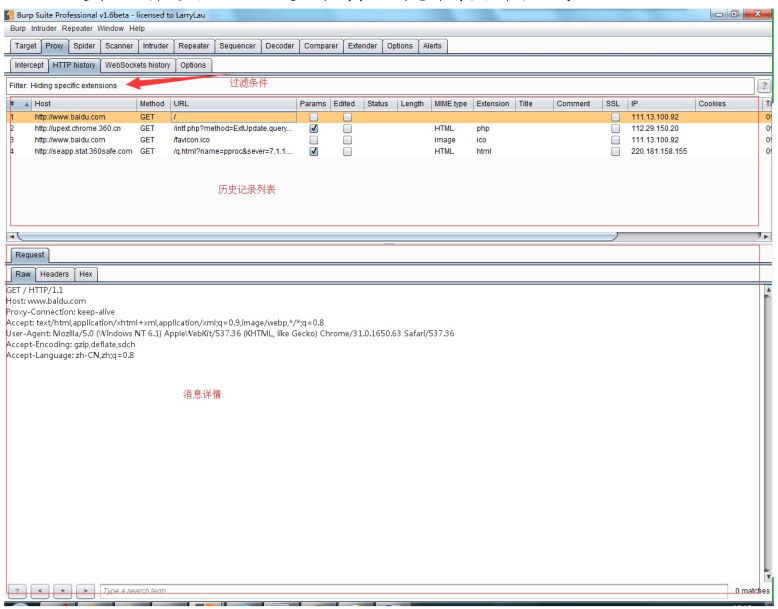The image size is (778, 609).
Task: Open the Window menu
Action: point(110,28)
